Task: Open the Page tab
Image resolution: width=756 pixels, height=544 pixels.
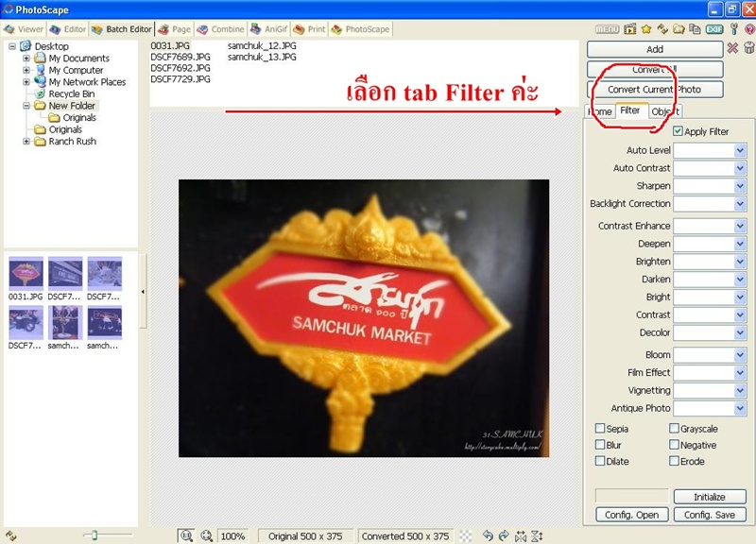Action: 174,29
